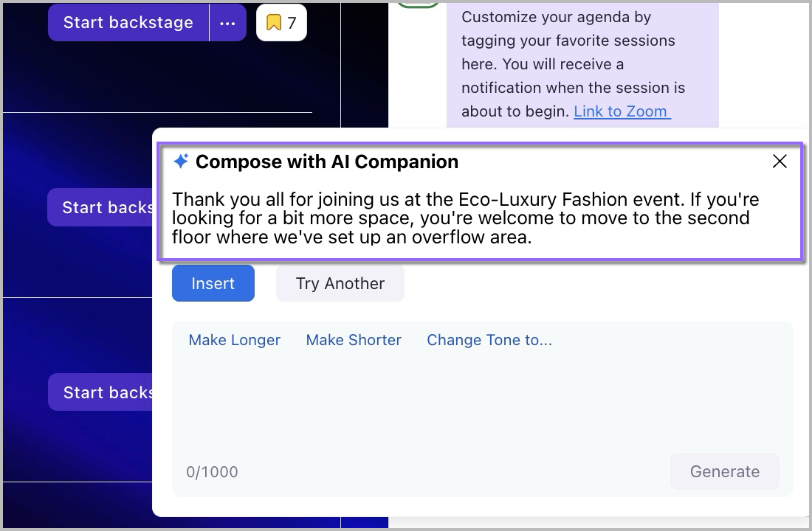812x531 pixels.
Task: Insert the composed message
Action: (213, 284)
